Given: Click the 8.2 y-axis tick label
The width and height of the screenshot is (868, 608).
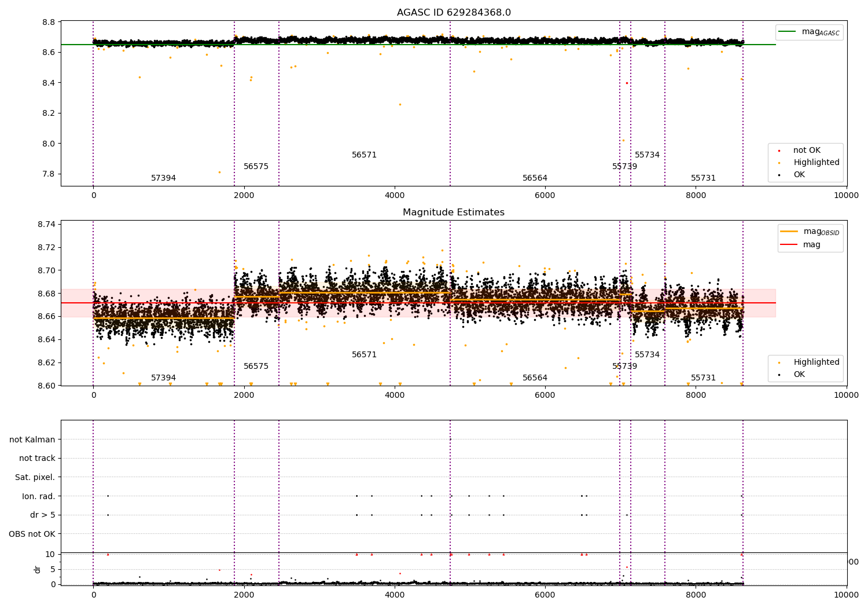Looking at the screenshot, I should click(49, 113).
